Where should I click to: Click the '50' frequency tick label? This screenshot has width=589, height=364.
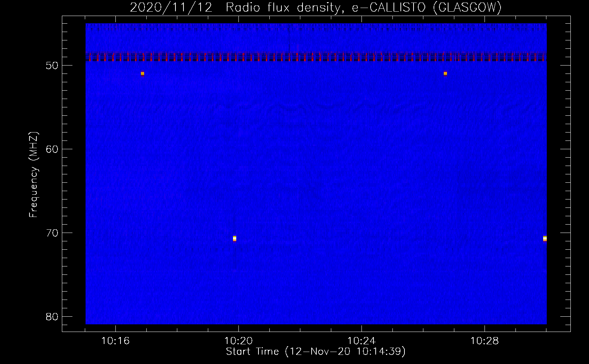(52, 66)
